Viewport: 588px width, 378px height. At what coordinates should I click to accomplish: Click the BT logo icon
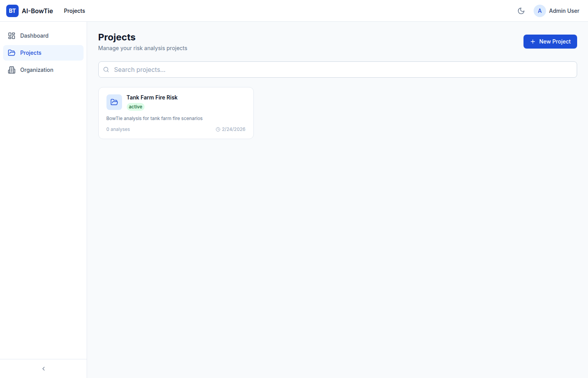click(x=12, y=11)
